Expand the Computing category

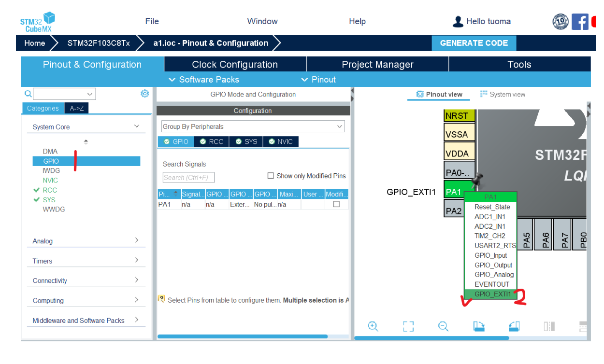point(137,299)
